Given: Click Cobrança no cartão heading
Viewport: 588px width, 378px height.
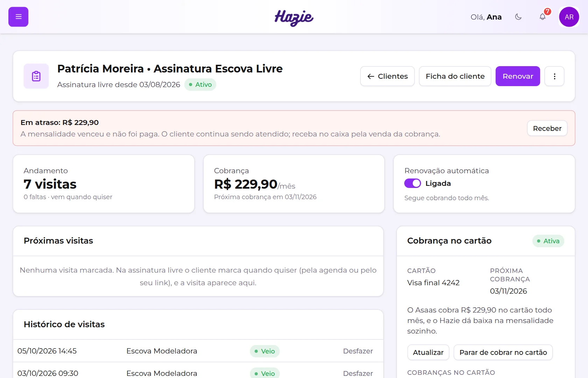Looking at the screenshot, I should (449, 241).
